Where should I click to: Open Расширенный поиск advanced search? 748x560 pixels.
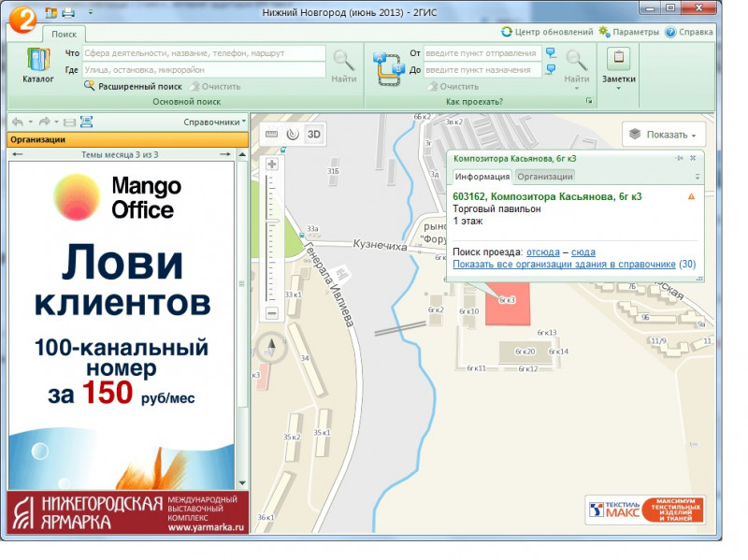[133, 86]
